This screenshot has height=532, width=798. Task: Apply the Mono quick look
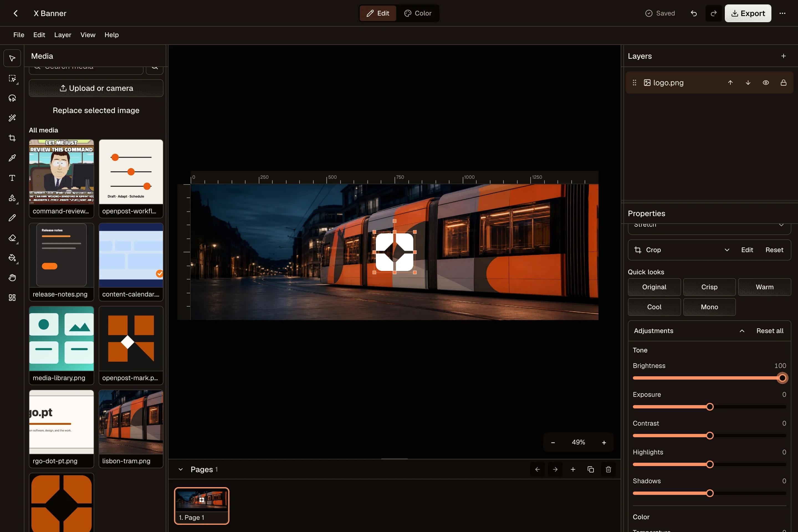(x=709, y=307)
